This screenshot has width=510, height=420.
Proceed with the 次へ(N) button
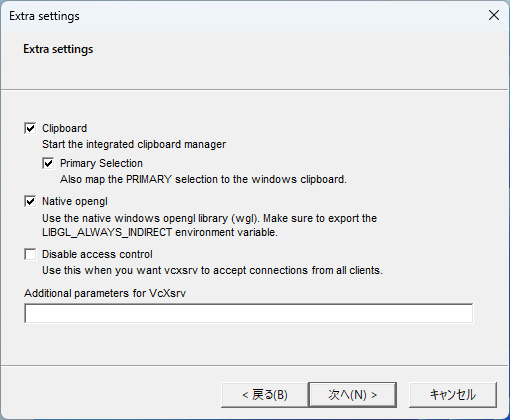pos(353,395)
